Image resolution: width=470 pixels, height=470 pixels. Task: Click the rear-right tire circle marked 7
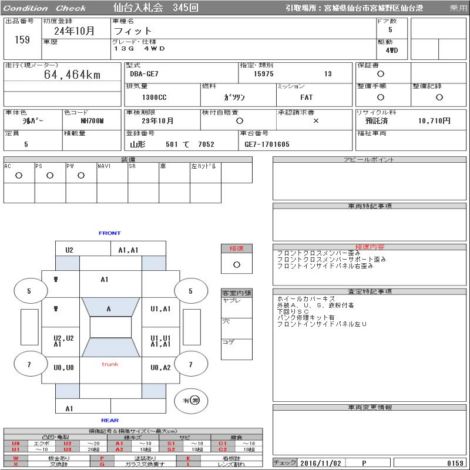click(191, 364)
